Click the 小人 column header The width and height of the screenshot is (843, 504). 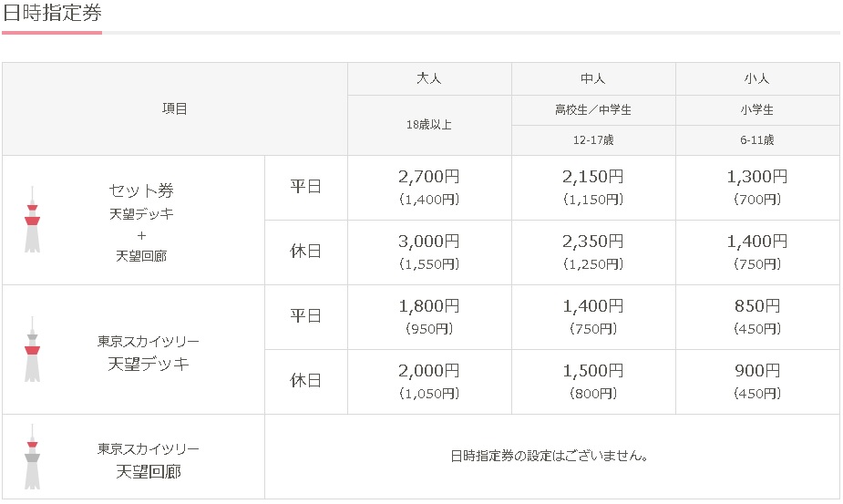(757, 78)
